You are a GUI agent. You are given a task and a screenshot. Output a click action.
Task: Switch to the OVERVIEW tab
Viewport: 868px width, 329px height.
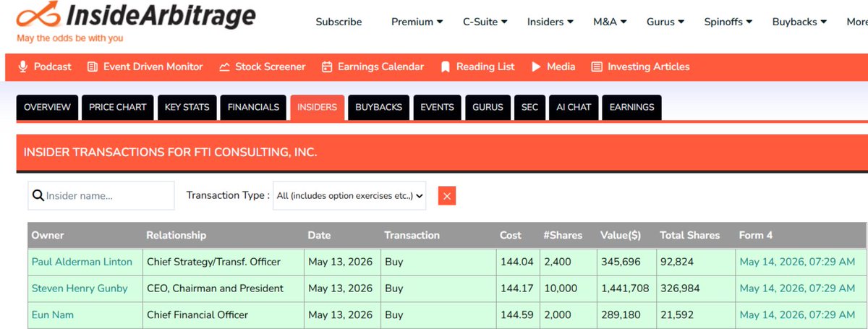[x=47, y=107]
